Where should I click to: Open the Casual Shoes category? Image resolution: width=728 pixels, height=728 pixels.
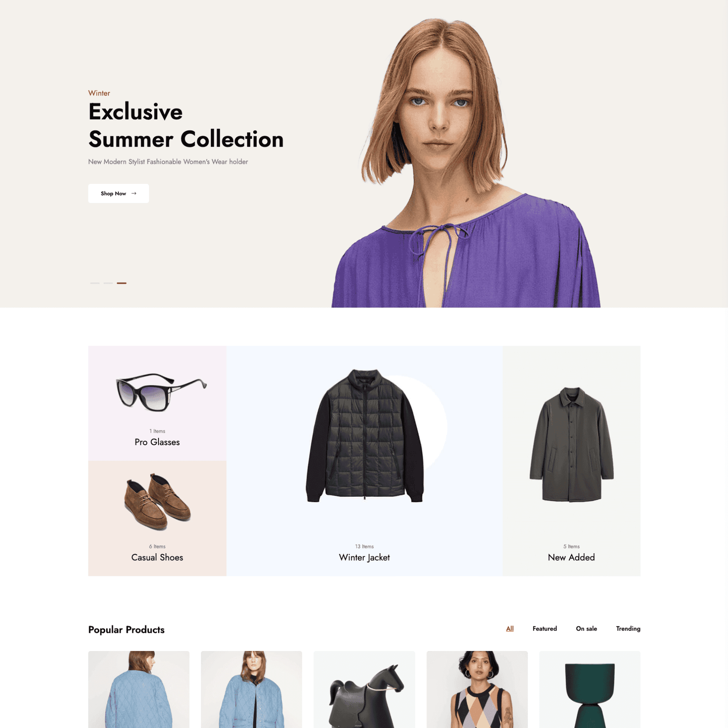point(157,557)
